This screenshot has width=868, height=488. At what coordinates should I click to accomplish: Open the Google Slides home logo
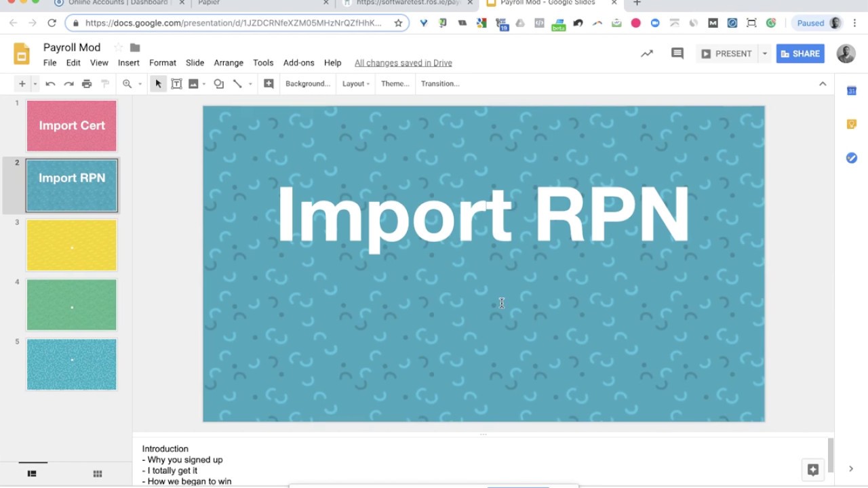(22, 54)
